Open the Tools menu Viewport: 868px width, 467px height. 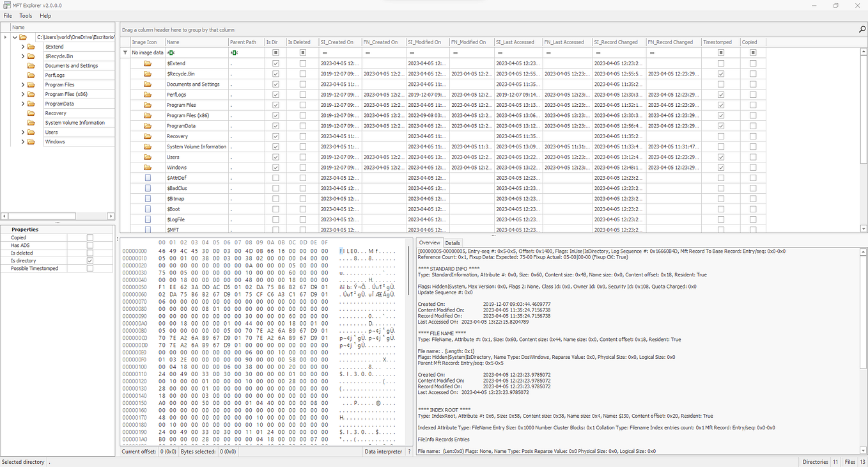pos(26,15)
